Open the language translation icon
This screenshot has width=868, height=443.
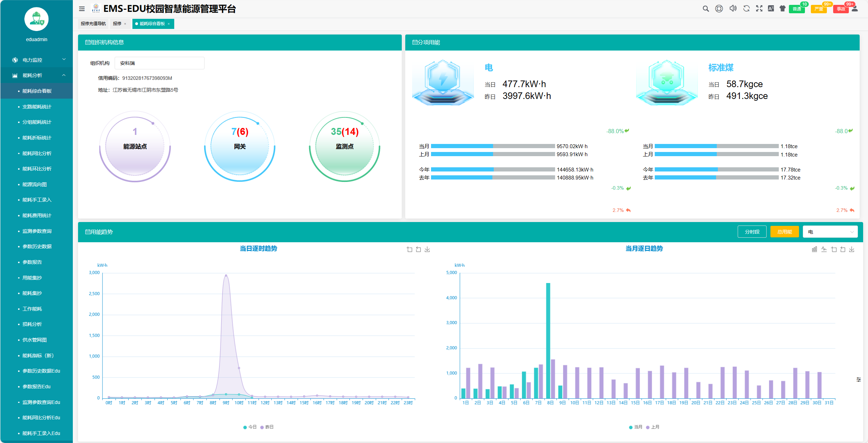(x=771, y=9)
